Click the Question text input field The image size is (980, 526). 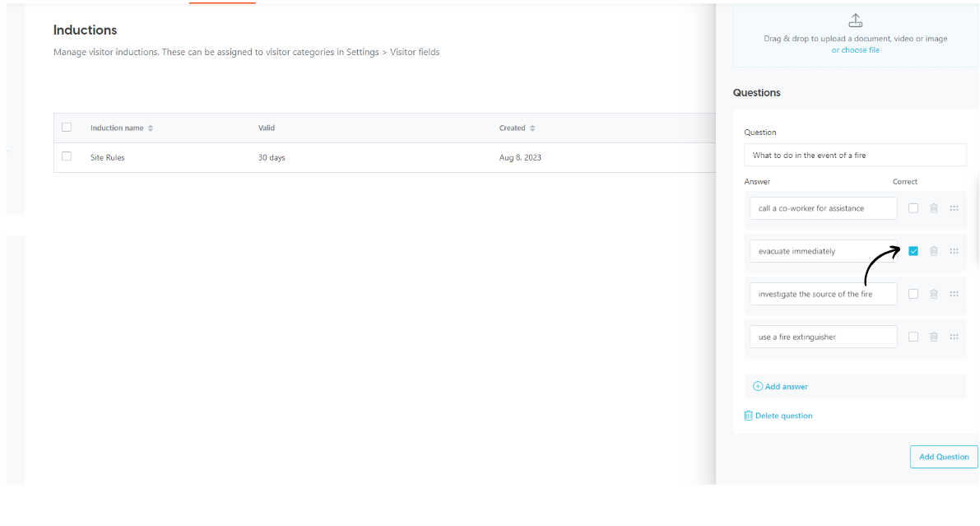tap(855, 155)
